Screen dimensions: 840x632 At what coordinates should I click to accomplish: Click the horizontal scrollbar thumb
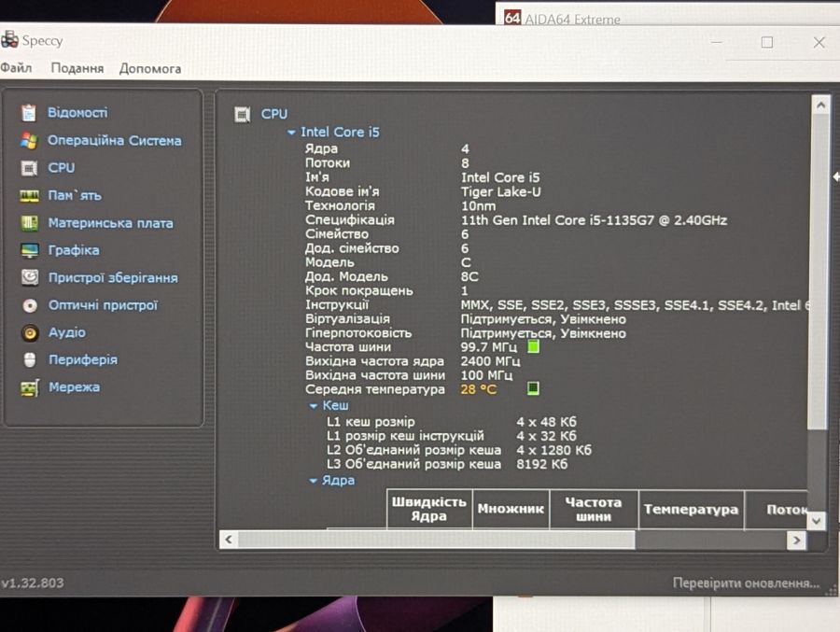tap(437, 540)
